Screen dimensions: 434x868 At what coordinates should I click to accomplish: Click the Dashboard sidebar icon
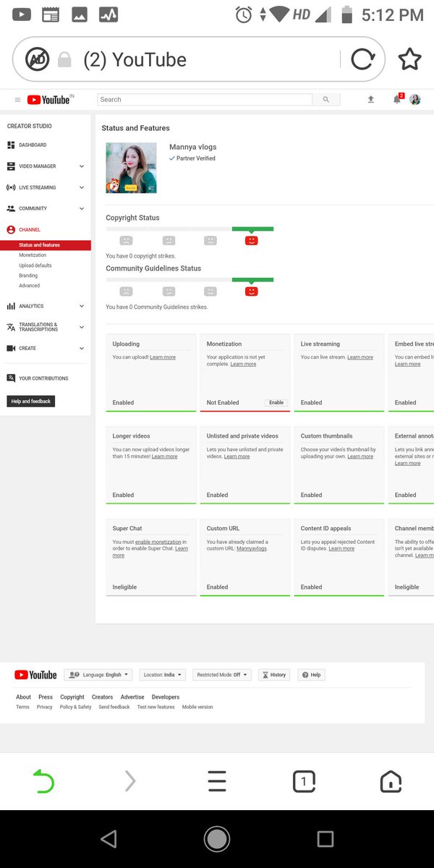click(x=11, y=145)
